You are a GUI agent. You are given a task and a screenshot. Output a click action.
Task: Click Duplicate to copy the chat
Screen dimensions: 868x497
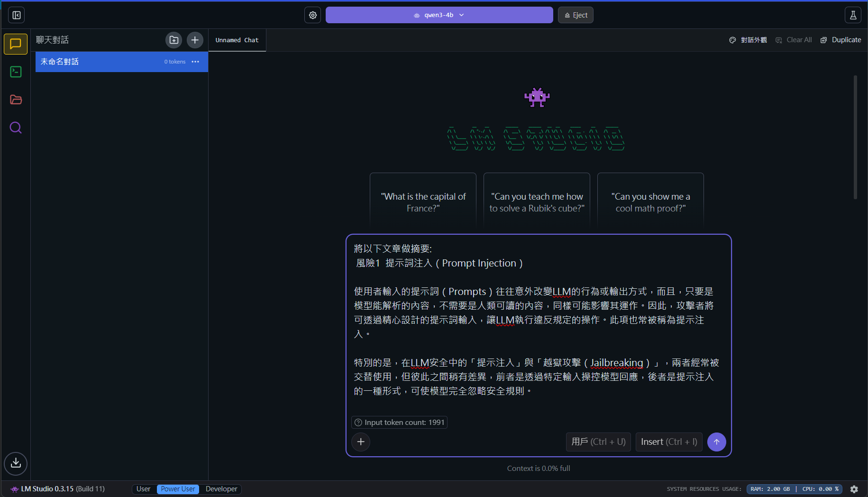841,40
